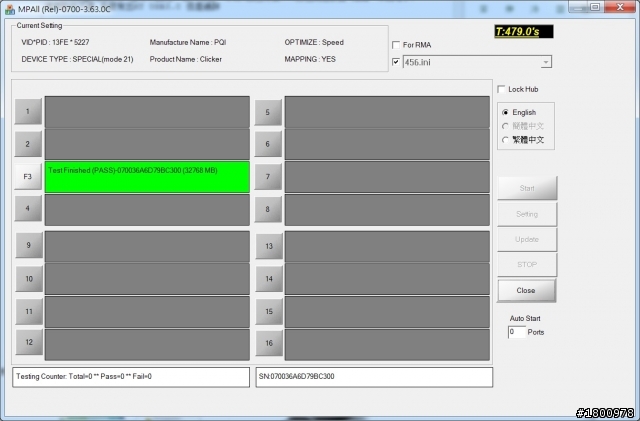Image resolution: width=640 pixels, height=421 pixels.
Task: Click the Auto Start Ports input field
Action: click(x=516, y=332)
